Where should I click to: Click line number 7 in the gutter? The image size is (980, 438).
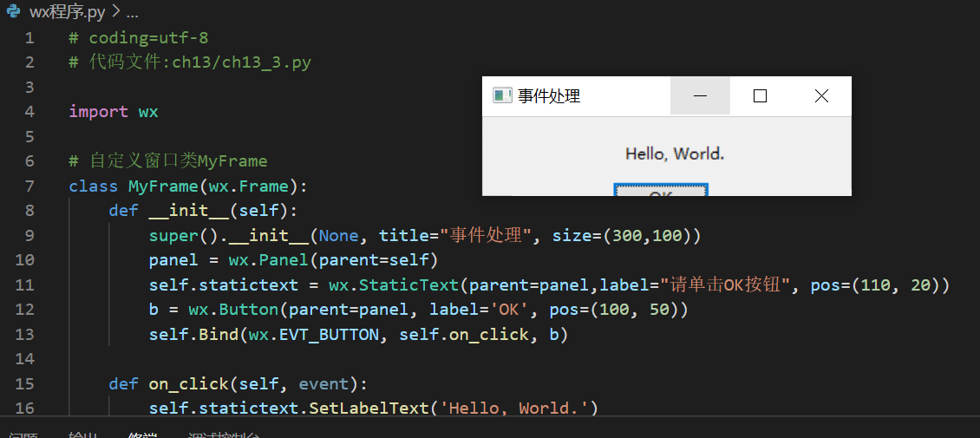tap(30, 186)
